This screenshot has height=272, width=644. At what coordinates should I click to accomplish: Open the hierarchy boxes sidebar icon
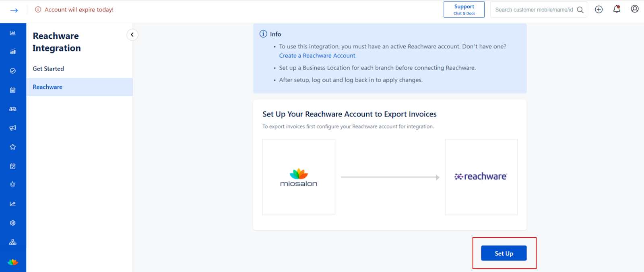[x=13, y=242]
